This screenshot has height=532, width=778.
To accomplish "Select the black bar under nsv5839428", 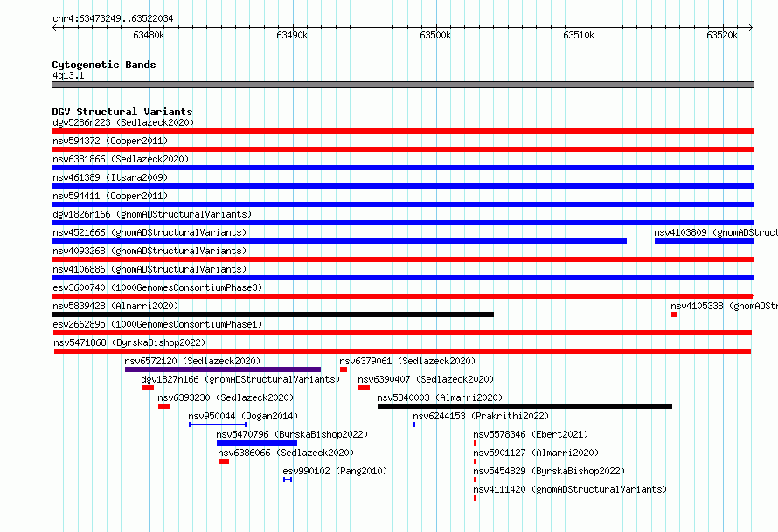I will pos(273,314).
